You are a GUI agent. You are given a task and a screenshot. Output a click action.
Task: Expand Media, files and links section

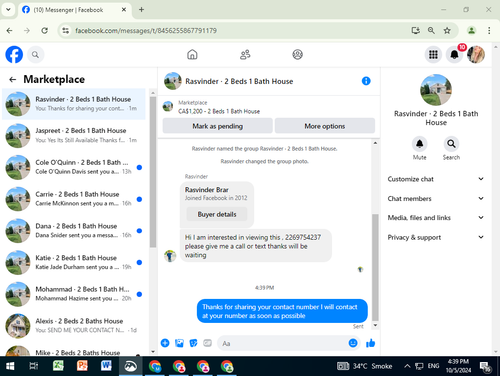click(436, 218)
